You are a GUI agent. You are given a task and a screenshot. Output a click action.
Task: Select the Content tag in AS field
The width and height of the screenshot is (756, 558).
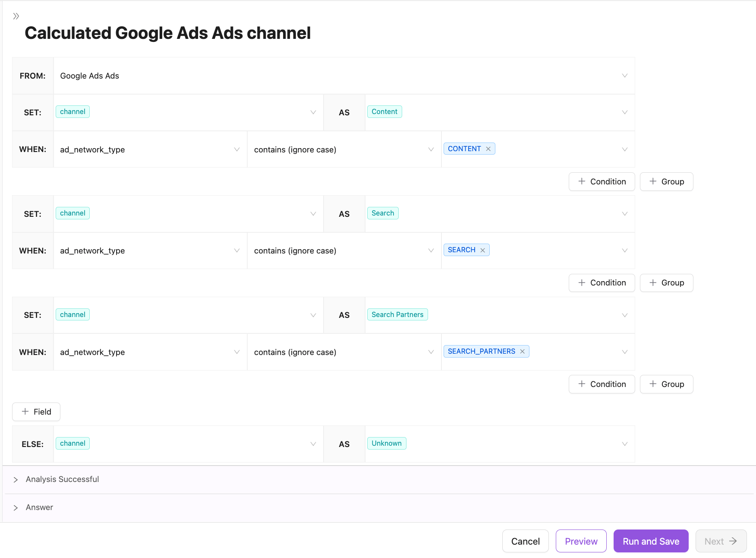coord(384,111)
